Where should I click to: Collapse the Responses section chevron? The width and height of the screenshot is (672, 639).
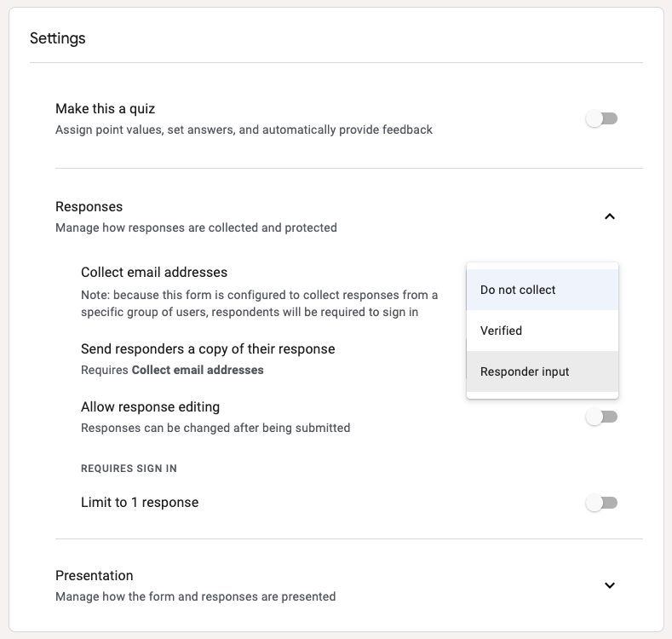(609, 216)
